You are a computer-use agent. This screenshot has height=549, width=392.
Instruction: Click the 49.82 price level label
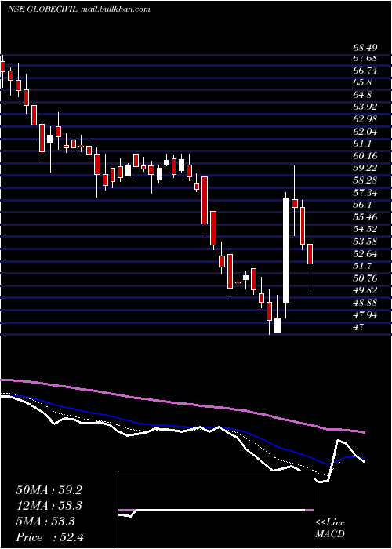[x=365, y=290]
